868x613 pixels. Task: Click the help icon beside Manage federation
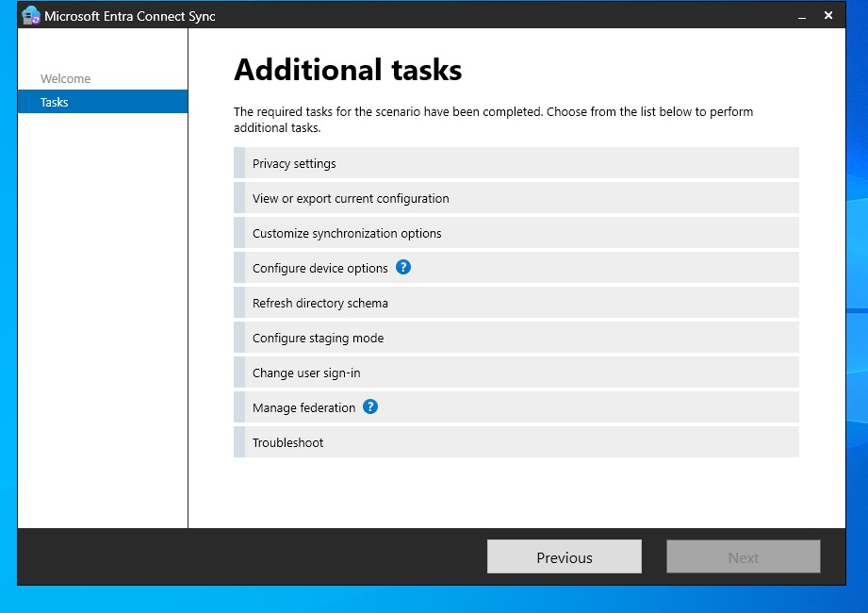[370, 407]
